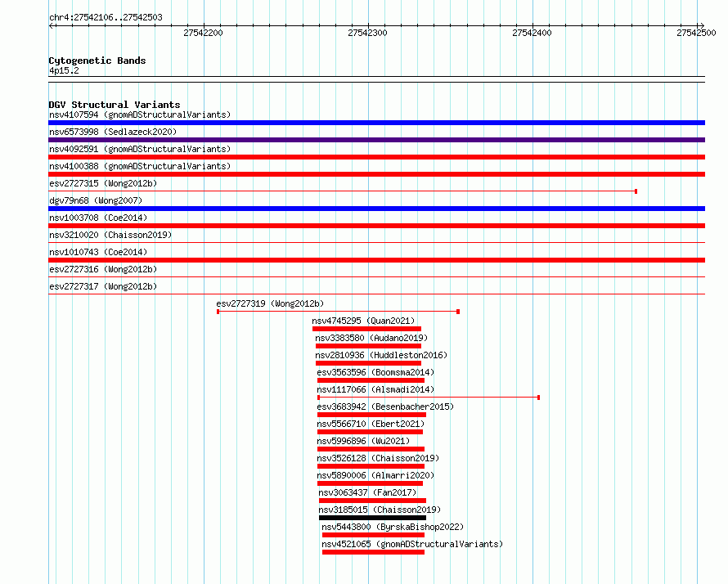
Task: Open variant nsv1003708 (Coe2014)
Action: click(98, 218)
